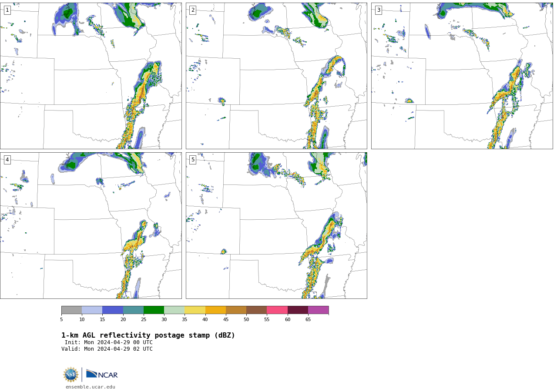Click the brown 50-55 dBZ swatch
557x392 pixels.
tap(256, 310)
